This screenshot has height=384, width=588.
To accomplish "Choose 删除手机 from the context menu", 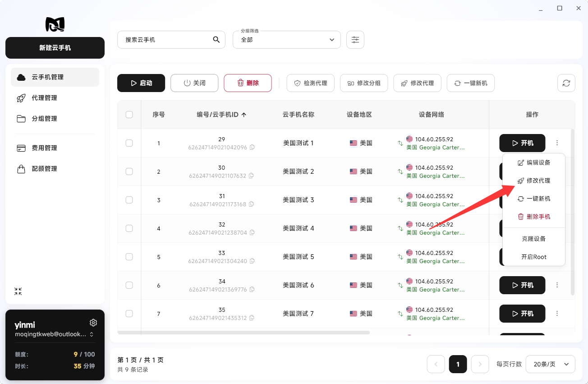I will [x=534, y=217].
